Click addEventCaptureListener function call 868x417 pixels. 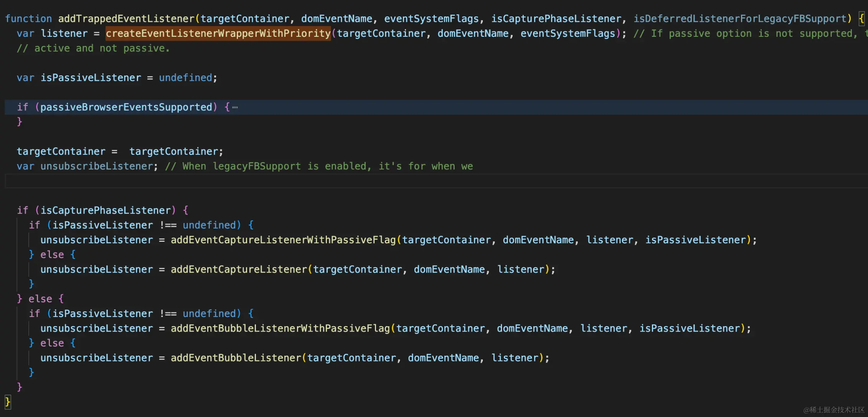239,269
